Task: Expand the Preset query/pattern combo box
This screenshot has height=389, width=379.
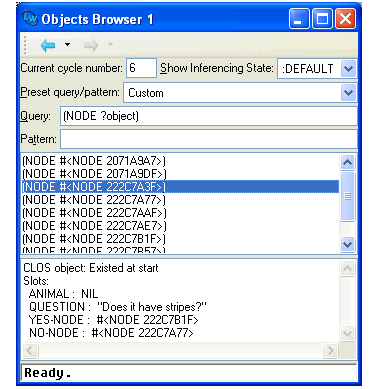Action: (x=348, y=92)
